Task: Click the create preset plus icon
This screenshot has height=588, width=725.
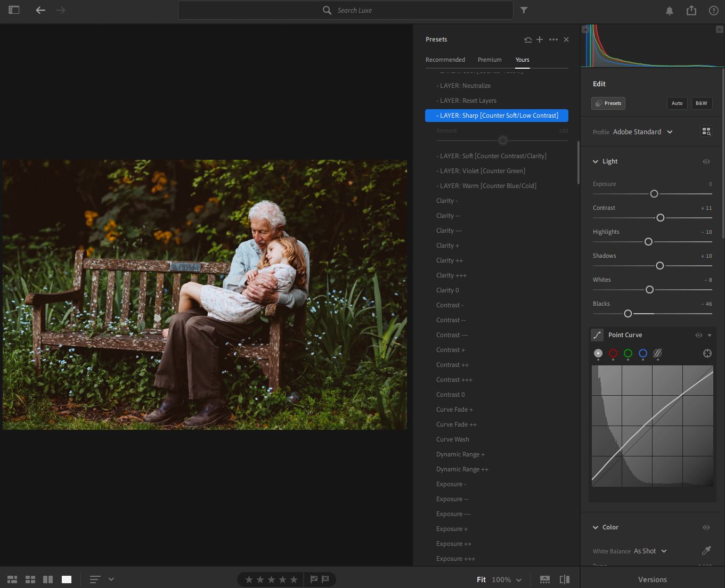Action: pyautogui.click(x=540, y=39)
